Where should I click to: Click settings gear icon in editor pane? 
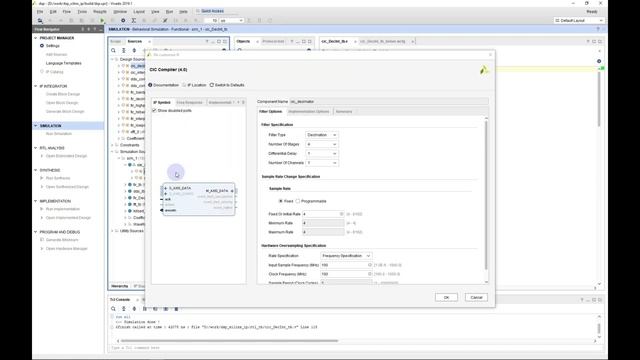pos(599,61)
